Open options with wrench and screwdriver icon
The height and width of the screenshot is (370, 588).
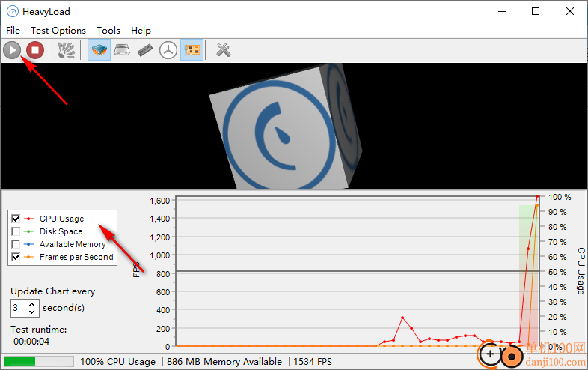coord(224,50)
